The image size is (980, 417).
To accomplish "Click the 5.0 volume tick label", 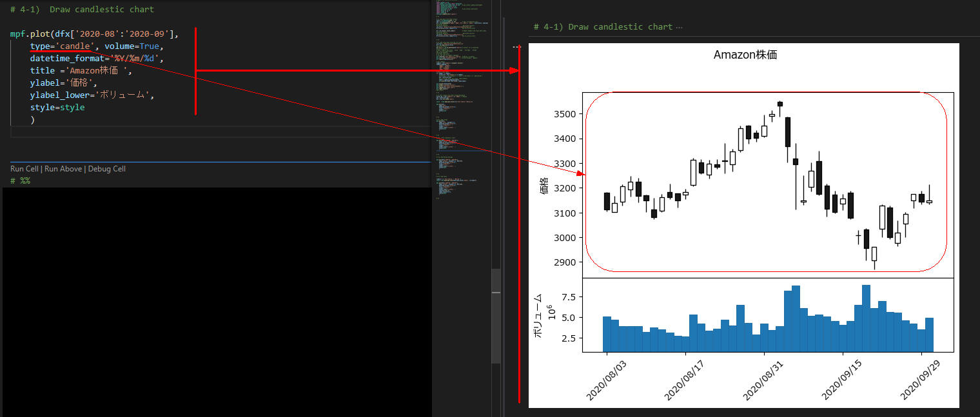I will click(x=569, y=318).
